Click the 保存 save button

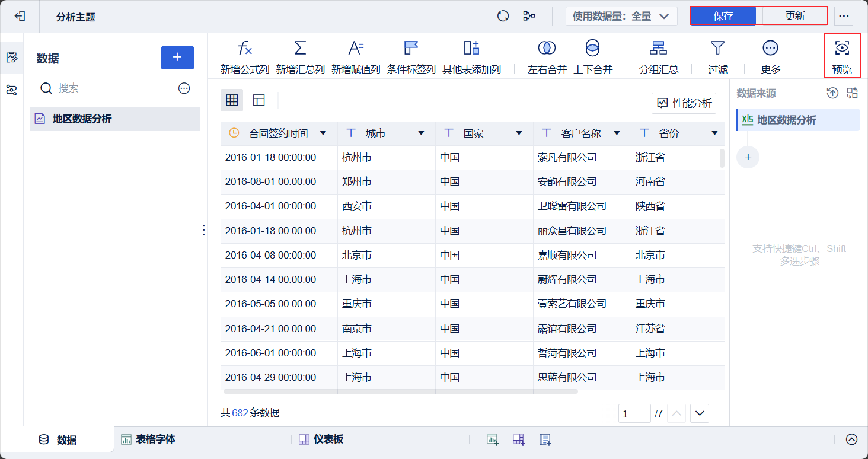coord(723,16)
